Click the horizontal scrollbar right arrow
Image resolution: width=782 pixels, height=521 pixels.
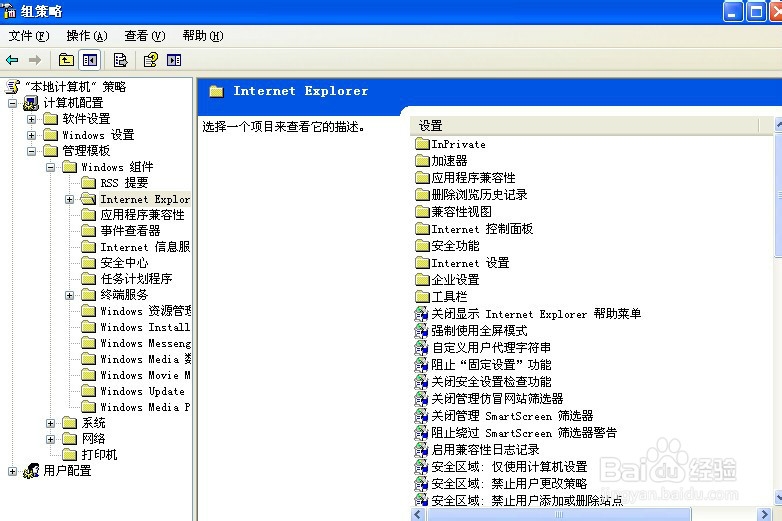(x=764, y=514)
